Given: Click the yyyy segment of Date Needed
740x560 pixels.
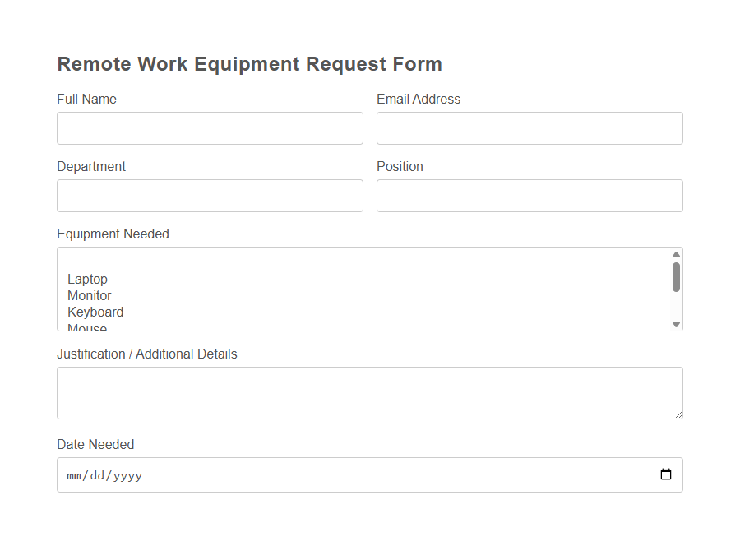Looking at the screenshot, I should [x=126, y=474].
